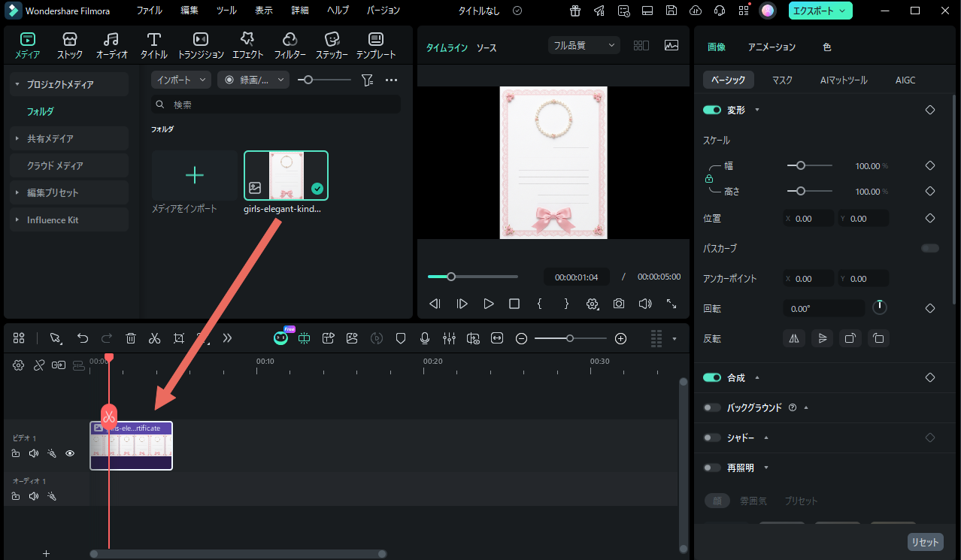
Task: Open the フル品質 quality dropdown
Action: [x=584, y=45]
